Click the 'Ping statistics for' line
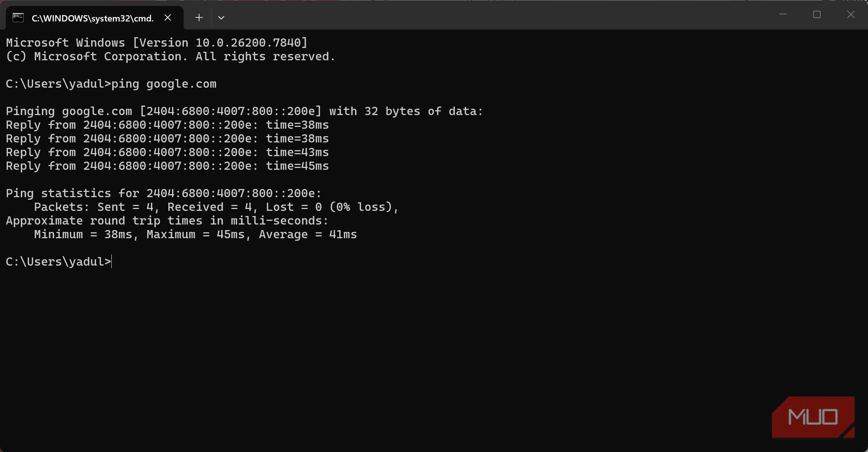This screenshot has height=452, width=868. [164, 193]
